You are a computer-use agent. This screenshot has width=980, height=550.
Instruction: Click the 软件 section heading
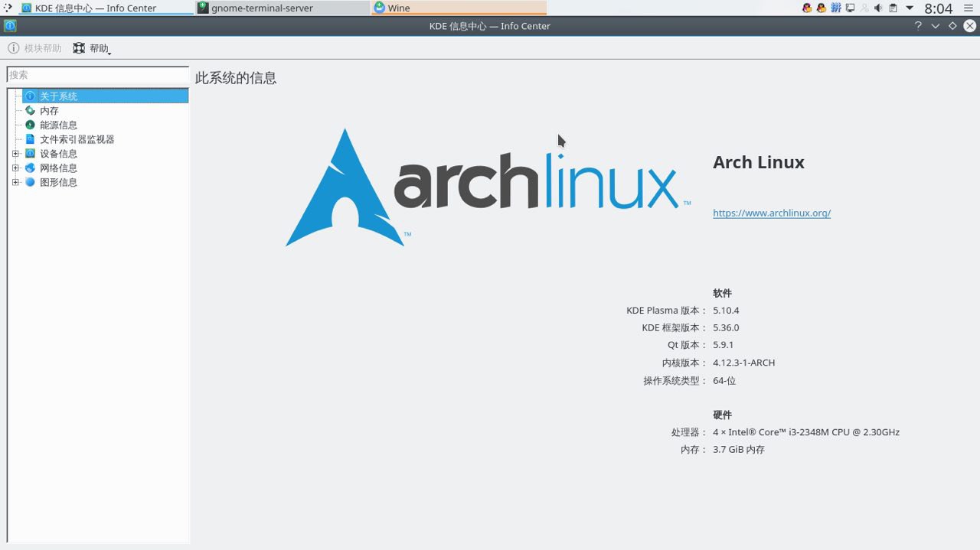click(723, 293)
